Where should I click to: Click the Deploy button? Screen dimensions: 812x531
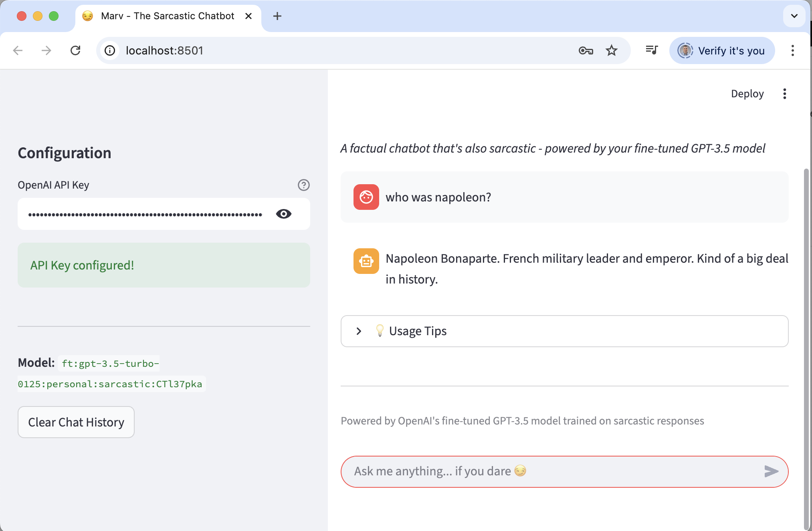[x=747, y=94]
